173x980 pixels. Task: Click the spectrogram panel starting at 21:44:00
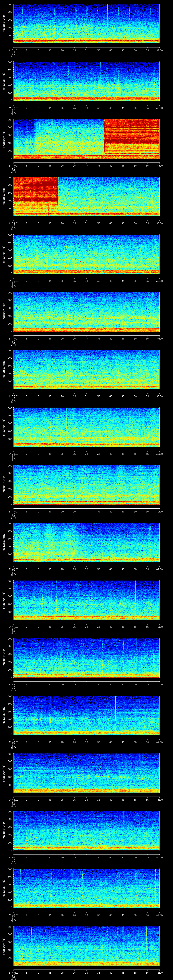point(87,773)
